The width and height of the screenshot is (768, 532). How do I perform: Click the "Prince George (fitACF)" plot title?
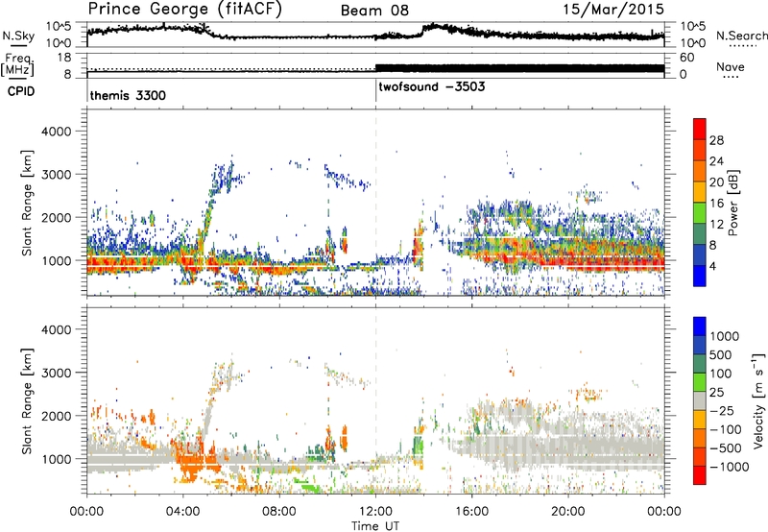tap(184, 10)
